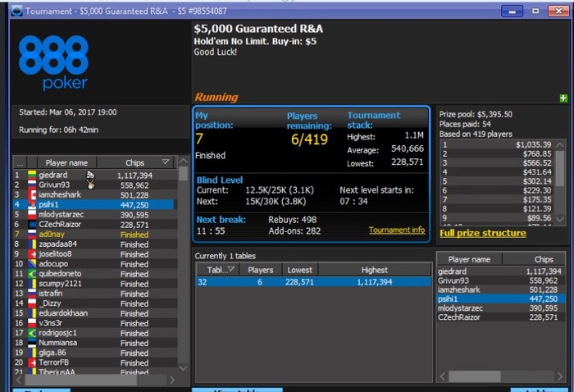Sort player list by Player name header
Viewport: 574px width, 392px height.
tap(66, 162)
